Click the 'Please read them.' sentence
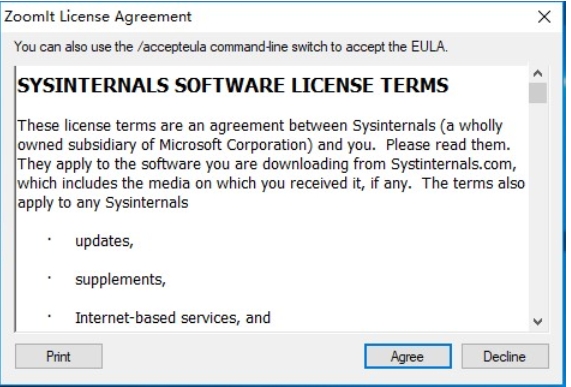Viewport: 571px width, 387px height. click(x=448, y=145)
